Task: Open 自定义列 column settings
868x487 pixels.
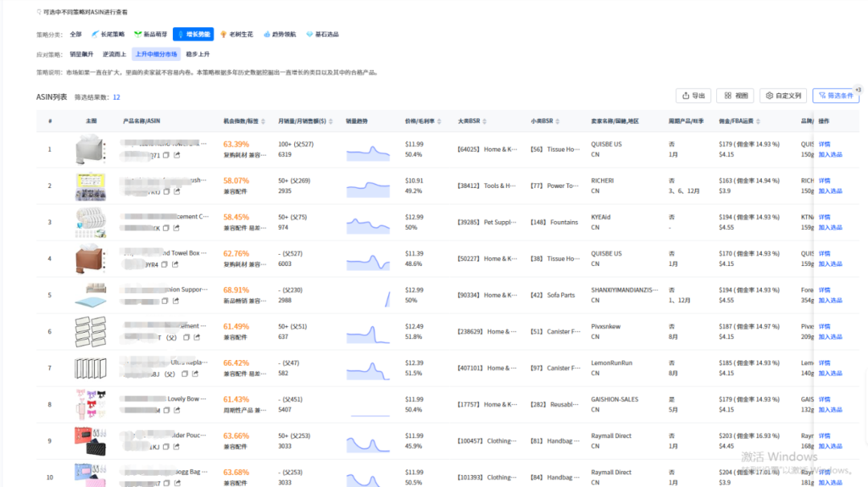Action: point(784,96)
